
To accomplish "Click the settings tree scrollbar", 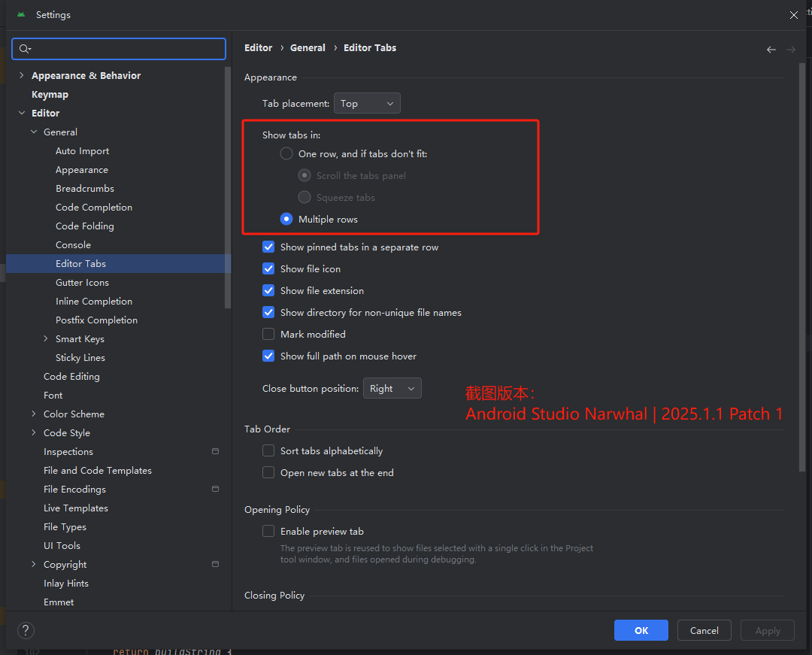I will (227, 188).
